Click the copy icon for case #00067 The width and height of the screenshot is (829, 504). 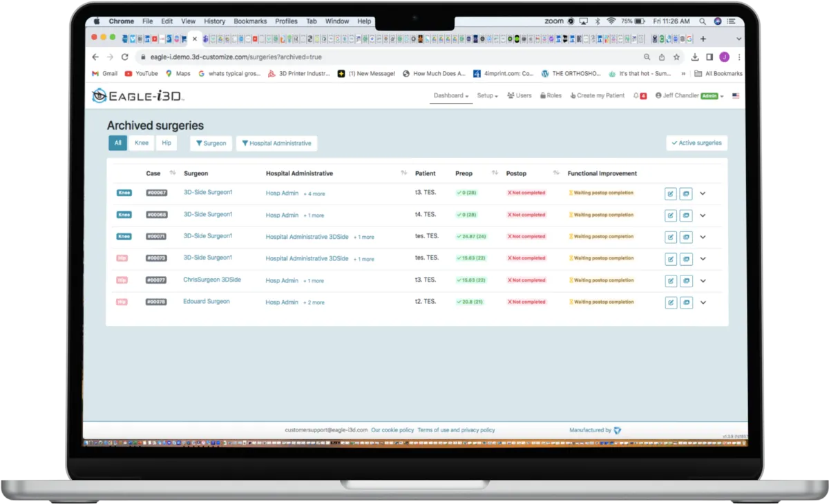click(x=686, y=194)
